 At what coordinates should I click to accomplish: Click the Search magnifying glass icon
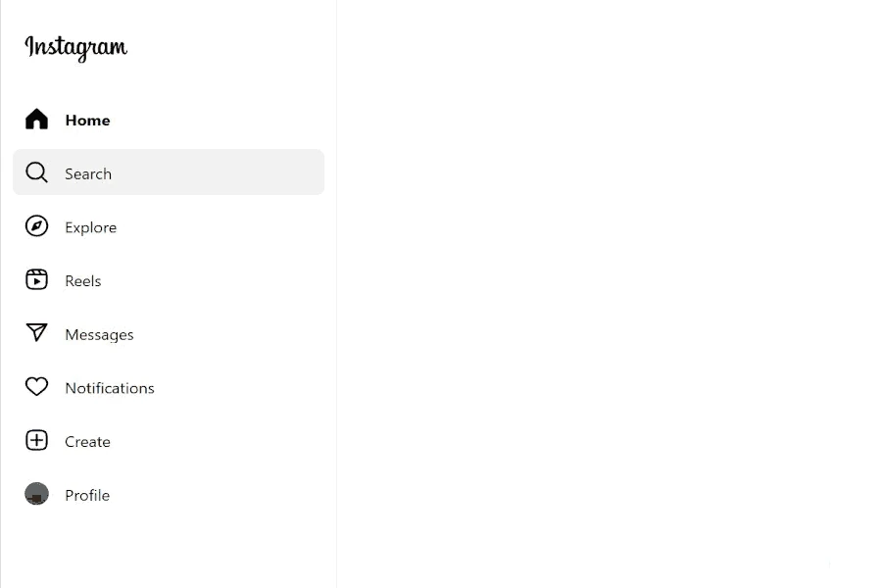click(36, 172)
